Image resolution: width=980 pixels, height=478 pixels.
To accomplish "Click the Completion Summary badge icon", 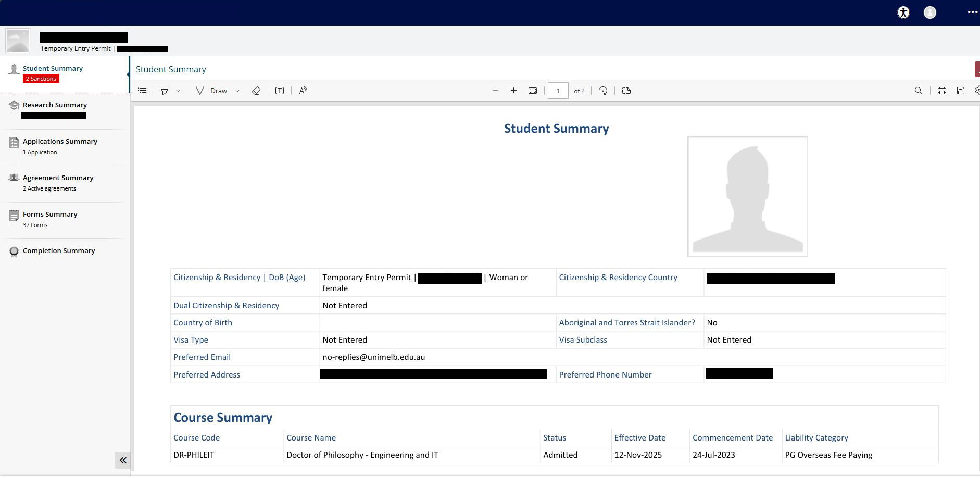I will (x=14, y=251).
